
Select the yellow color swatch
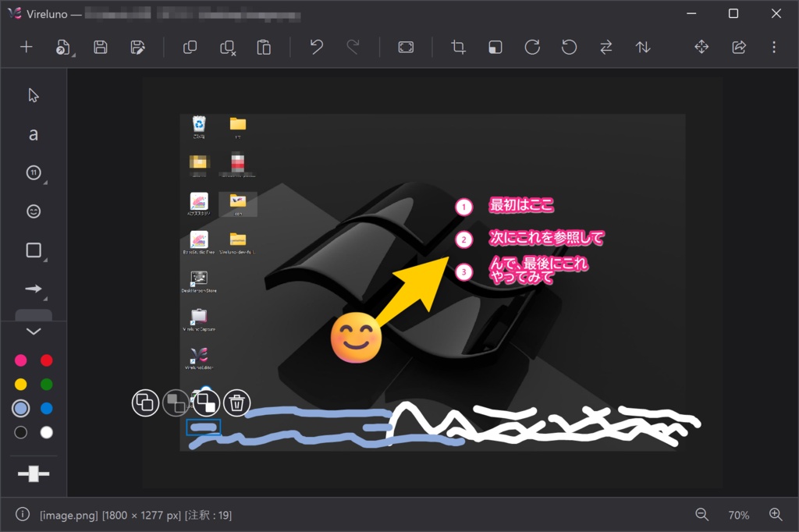pos(21,385)
